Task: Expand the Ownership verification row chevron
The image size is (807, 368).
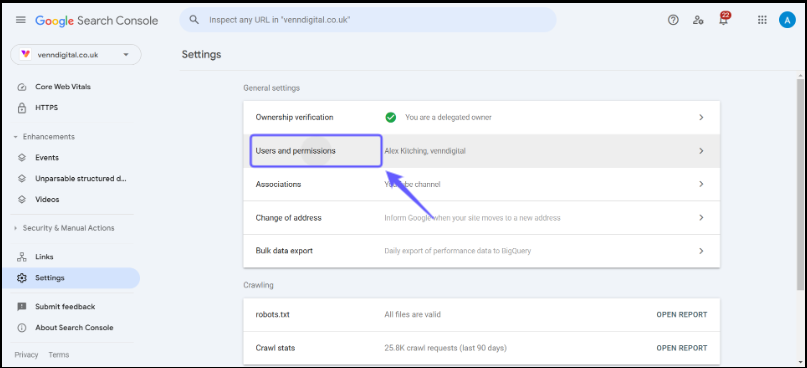Action: tap(701, 117)
